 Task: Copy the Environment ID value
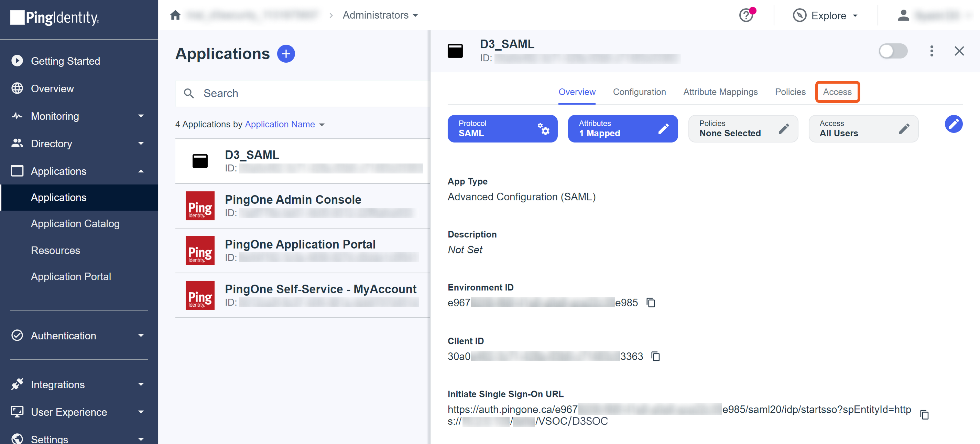click(x=651, y=303)
